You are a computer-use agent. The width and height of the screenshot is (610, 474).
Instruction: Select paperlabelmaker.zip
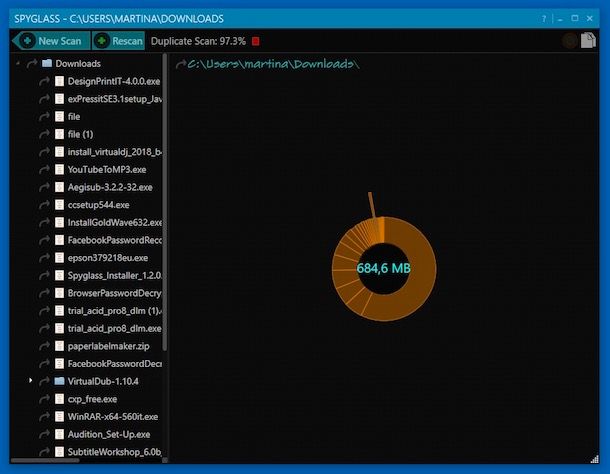click(x=109, y=346)
